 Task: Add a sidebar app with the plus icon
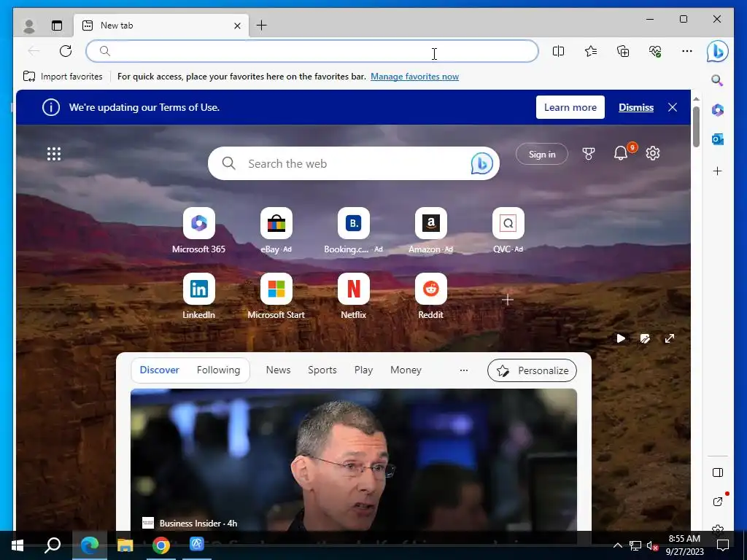[718, 171]
